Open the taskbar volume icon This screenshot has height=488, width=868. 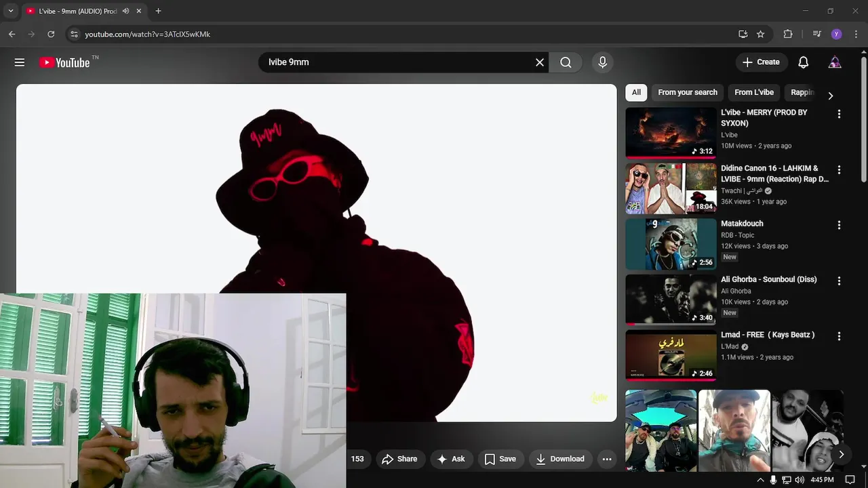pos(800,480)
